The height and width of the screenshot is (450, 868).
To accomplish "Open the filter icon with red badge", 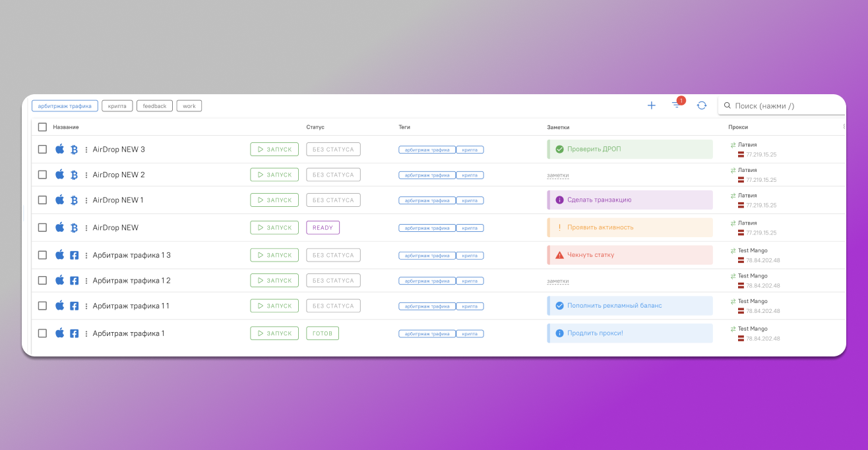I will coord(677,105).
